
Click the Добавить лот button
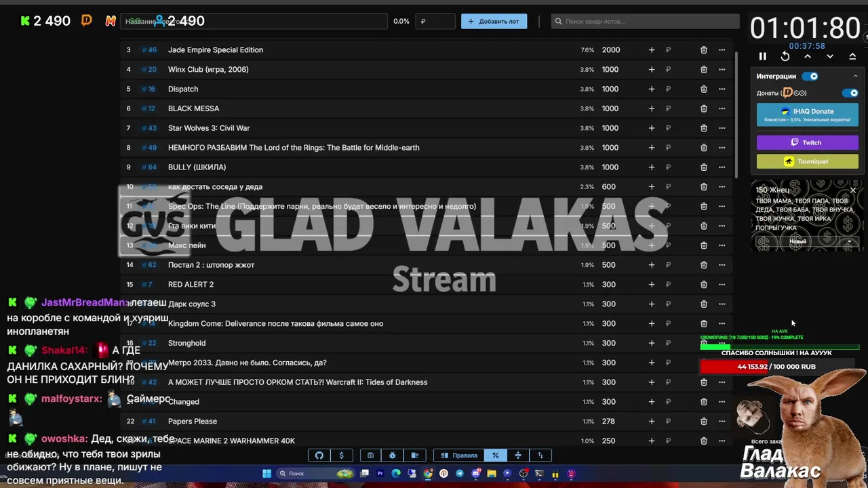click(494, 21)
